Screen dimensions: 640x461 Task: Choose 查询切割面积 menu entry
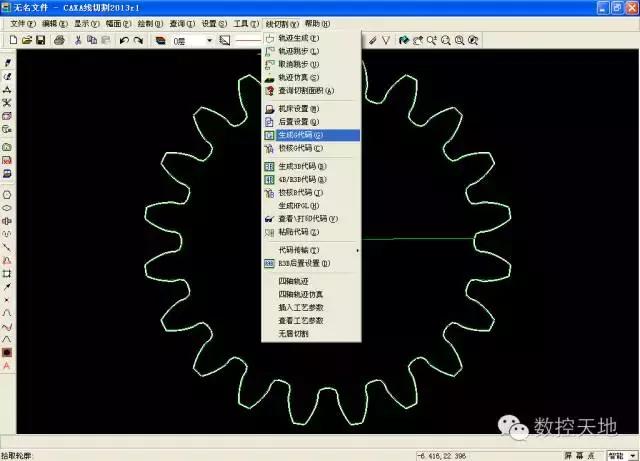[x=311, y=91]
